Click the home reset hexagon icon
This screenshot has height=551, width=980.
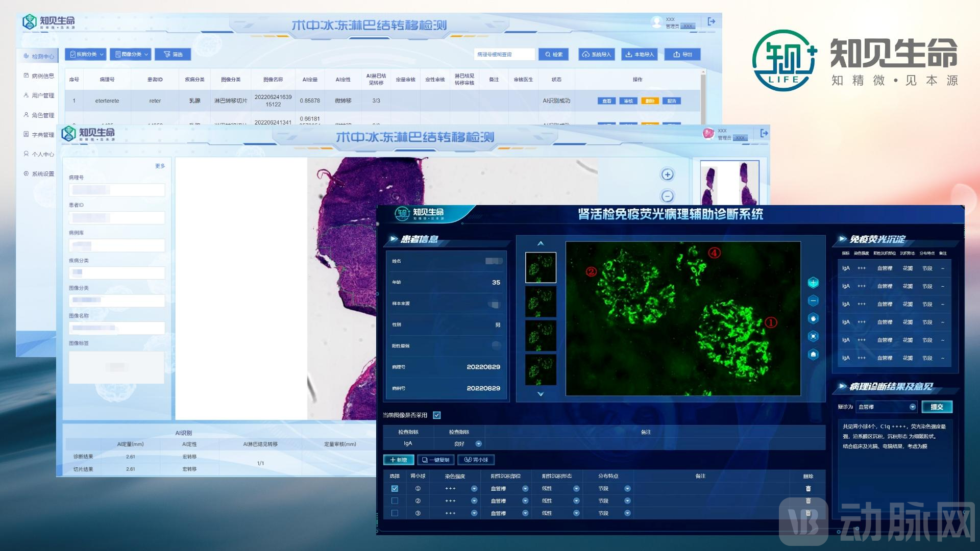pyautogui.click(x=813, y=354)
